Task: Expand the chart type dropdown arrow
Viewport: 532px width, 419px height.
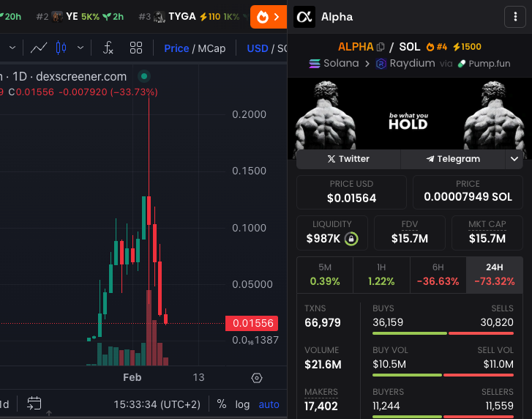Action: (x=80, y=48)
